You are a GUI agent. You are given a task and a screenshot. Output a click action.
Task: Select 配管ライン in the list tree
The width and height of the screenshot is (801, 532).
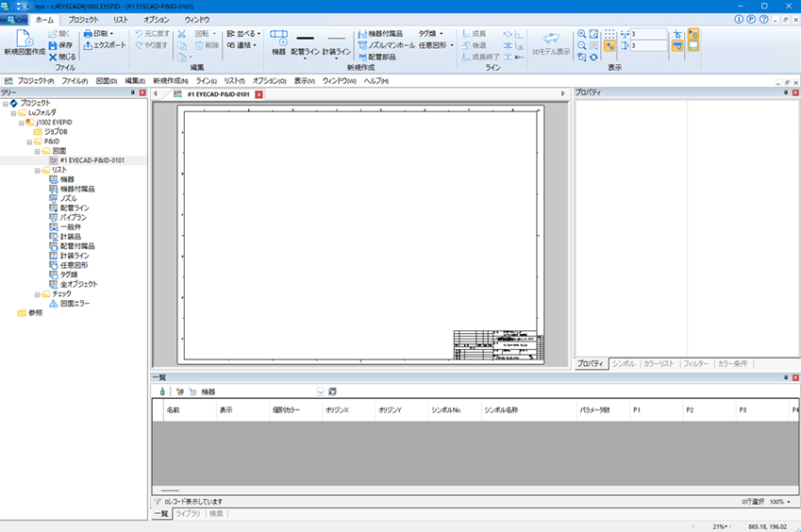pos(75,208)
